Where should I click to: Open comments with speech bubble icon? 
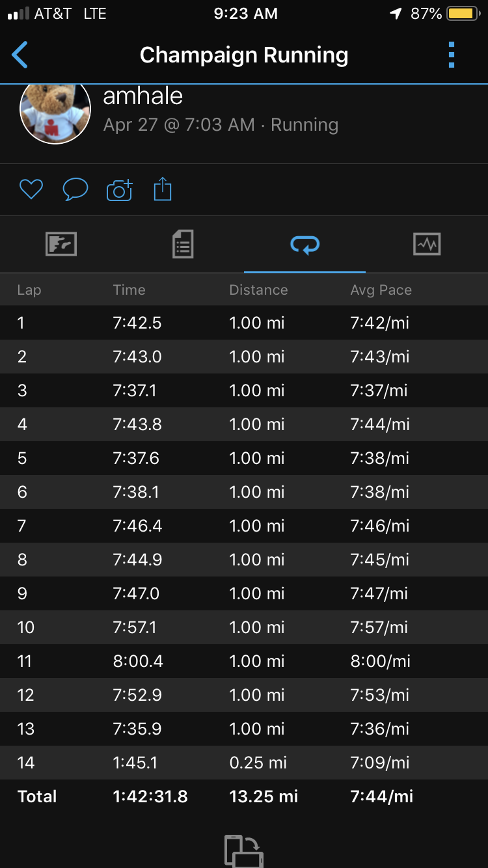(x=75, y=189)
